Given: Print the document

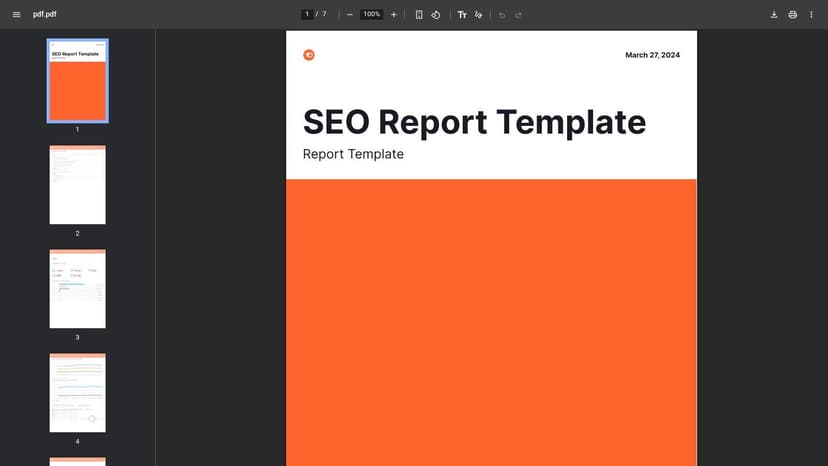Looking at the screenshot, I should pos(793,15).
